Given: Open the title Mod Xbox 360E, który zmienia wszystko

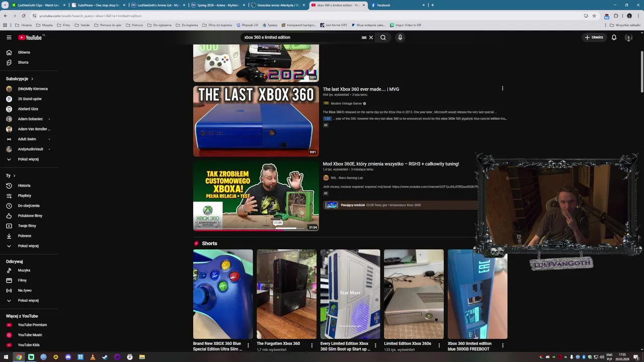Looking at the screenshot, I should click(x=391, y=164).
